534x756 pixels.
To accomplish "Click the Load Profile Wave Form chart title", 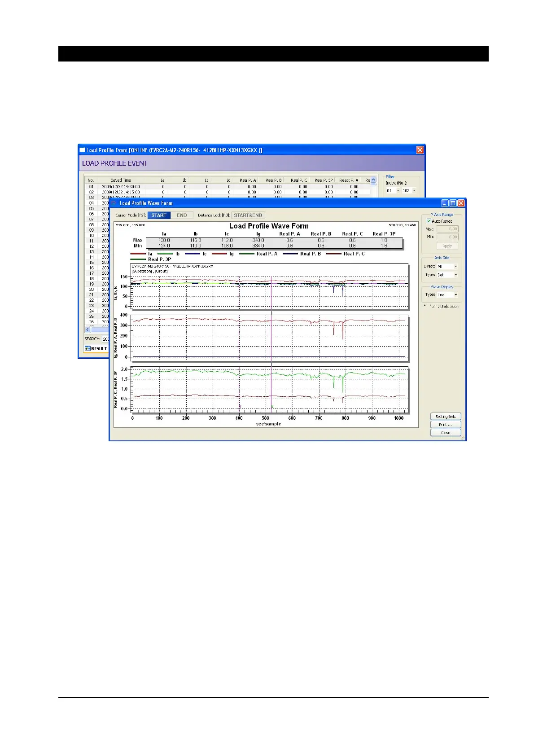I will [269, 226].
